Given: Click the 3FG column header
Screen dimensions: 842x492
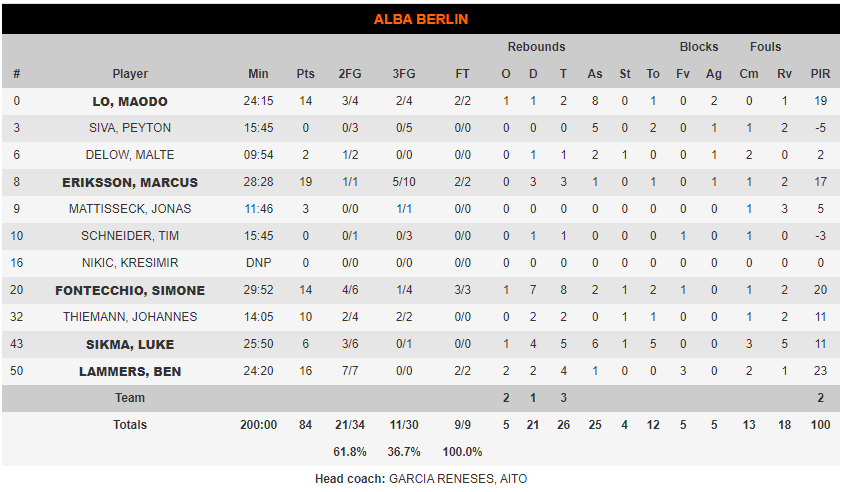Looking at the screenshot, I should (x=404, y=74).
